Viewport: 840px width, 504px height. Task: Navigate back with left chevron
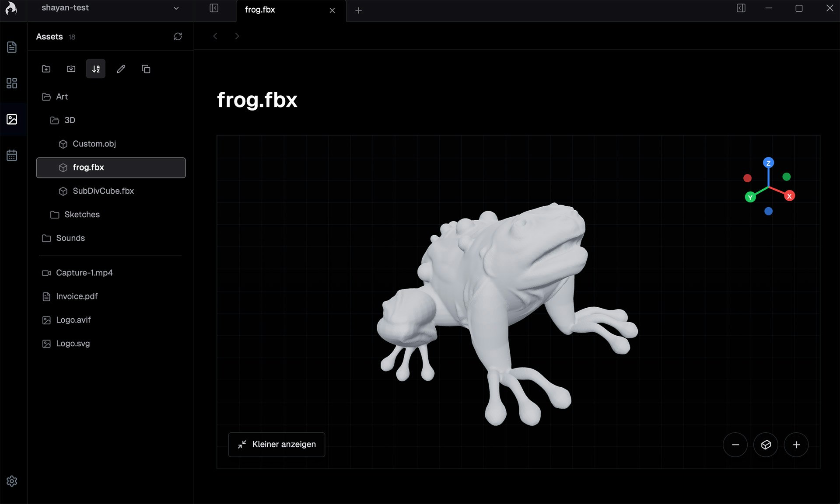215,36
